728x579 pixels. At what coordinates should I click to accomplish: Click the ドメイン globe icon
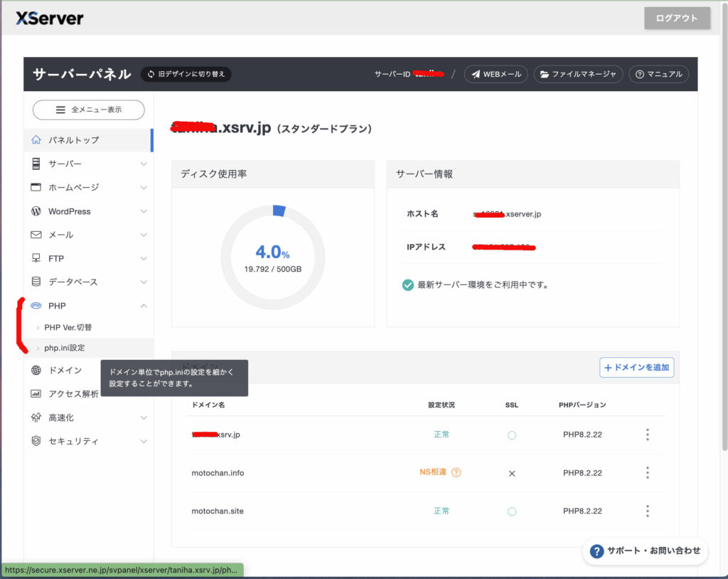tap(36, 371)
